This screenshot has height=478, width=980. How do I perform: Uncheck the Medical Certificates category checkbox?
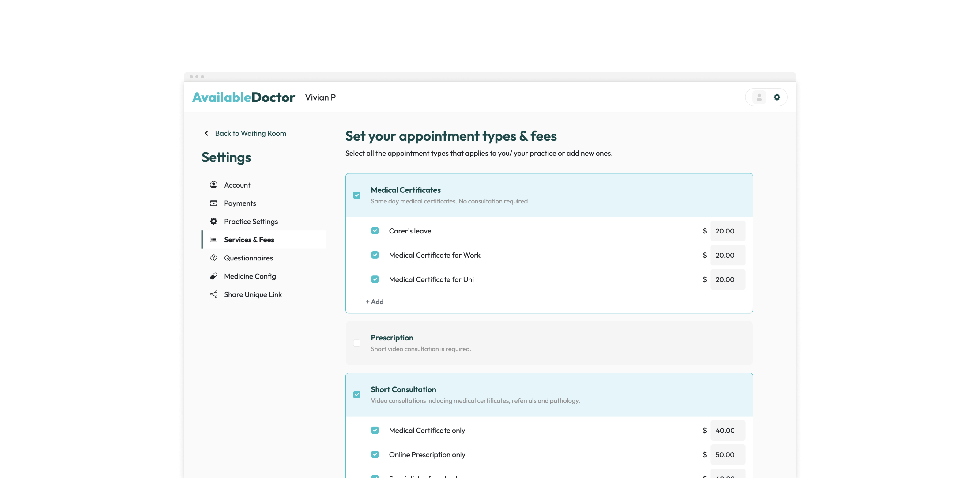pos(356,195)
